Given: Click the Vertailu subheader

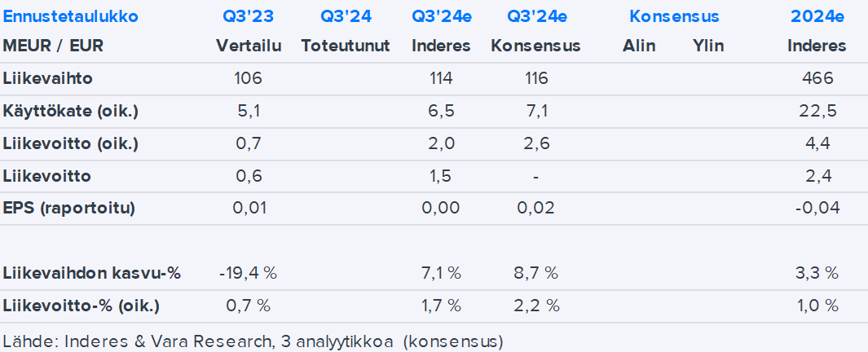Looking at the screenshot, I should point(249,46).
